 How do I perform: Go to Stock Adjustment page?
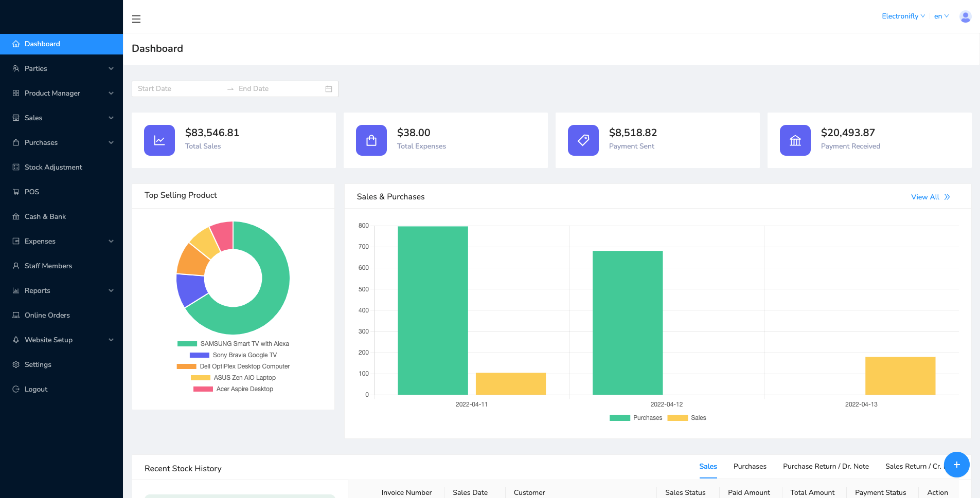pos(62,167)
